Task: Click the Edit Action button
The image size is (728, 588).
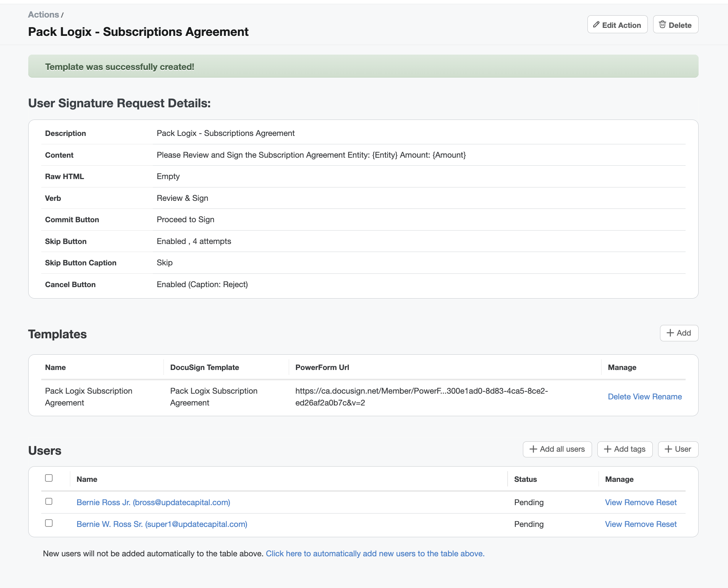Action: pyautogui.click(x=617, y=25)
